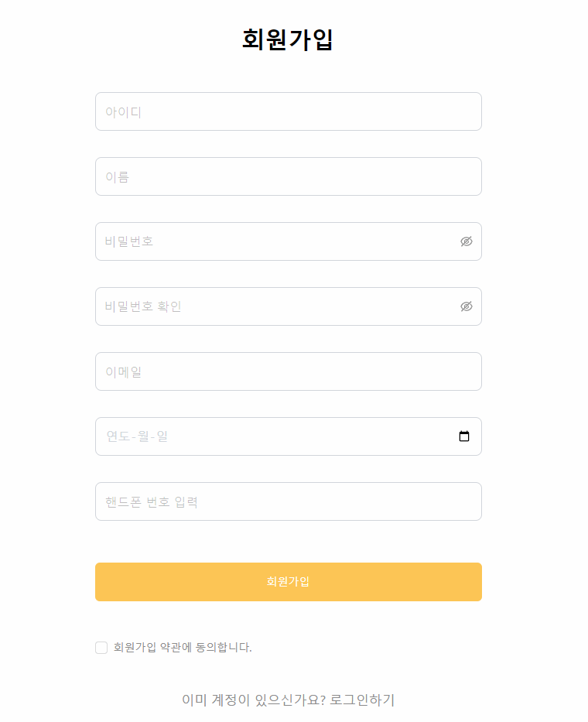Click the crossed-eye icon beside 비밀번호 확인
The height and width of the screenshot is (722, 588).
point(466,306)
